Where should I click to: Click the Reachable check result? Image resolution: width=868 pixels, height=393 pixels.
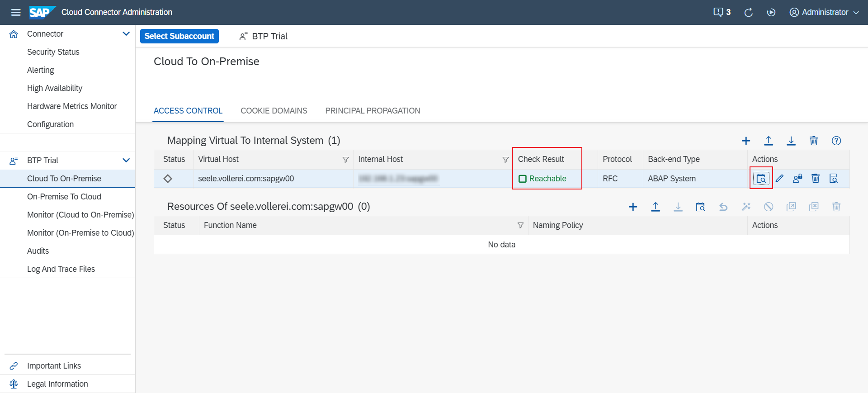pos(542,179)
